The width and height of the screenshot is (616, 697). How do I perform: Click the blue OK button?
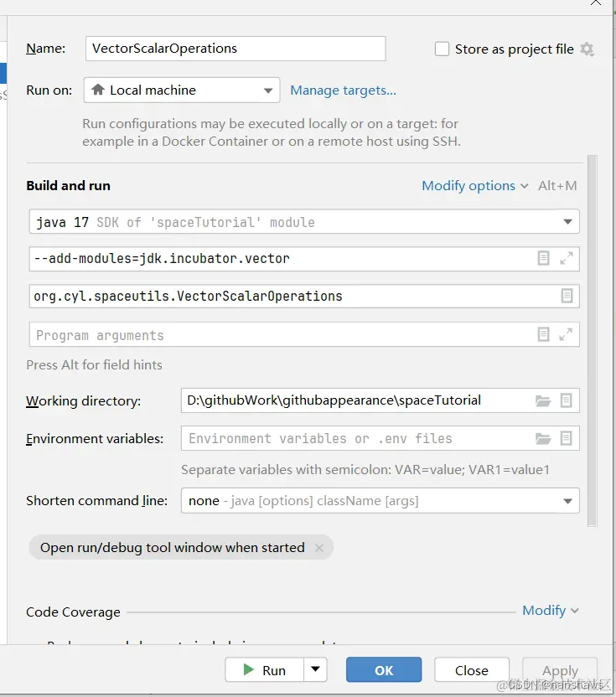[x=384, y=669]
